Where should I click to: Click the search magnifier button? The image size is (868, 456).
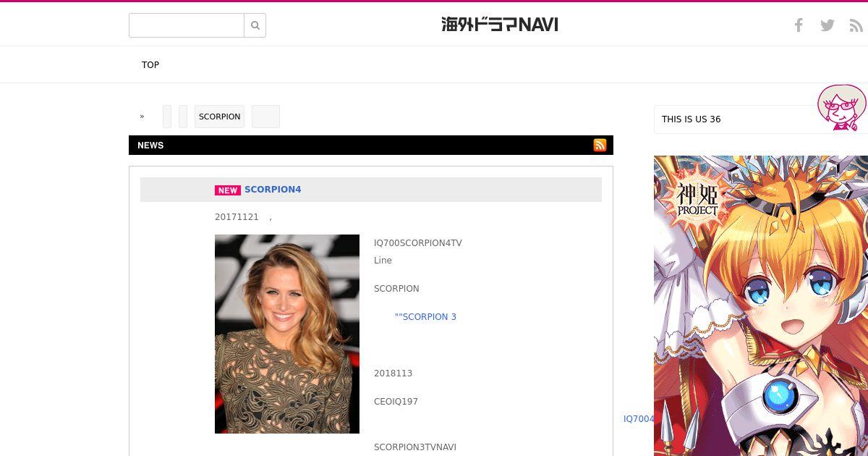(x=255, y=25)
